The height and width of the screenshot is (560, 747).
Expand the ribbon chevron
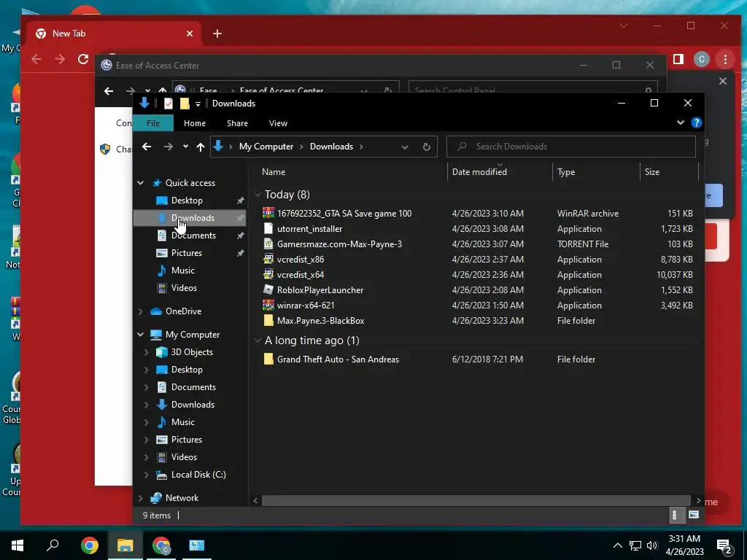pos(681,122)
